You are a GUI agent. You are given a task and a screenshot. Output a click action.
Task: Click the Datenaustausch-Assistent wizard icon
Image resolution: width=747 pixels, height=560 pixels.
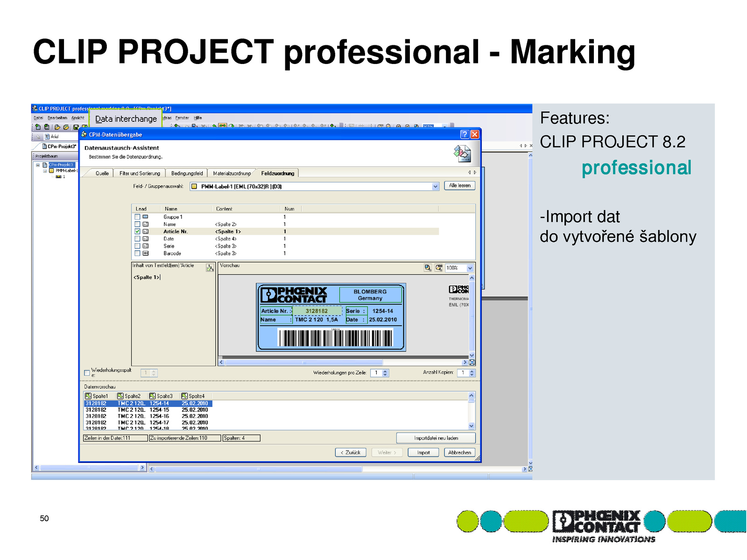tap(462, 154)
